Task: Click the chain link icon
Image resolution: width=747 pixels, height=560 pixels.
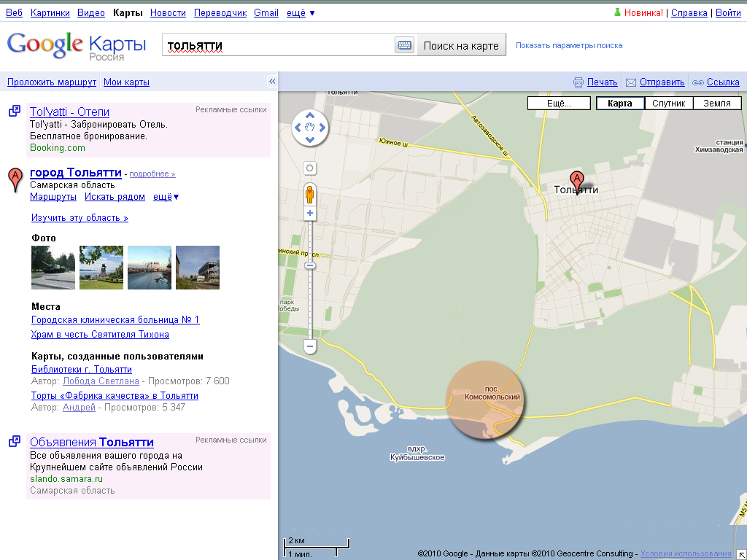Action: click(x=698, y=82)
